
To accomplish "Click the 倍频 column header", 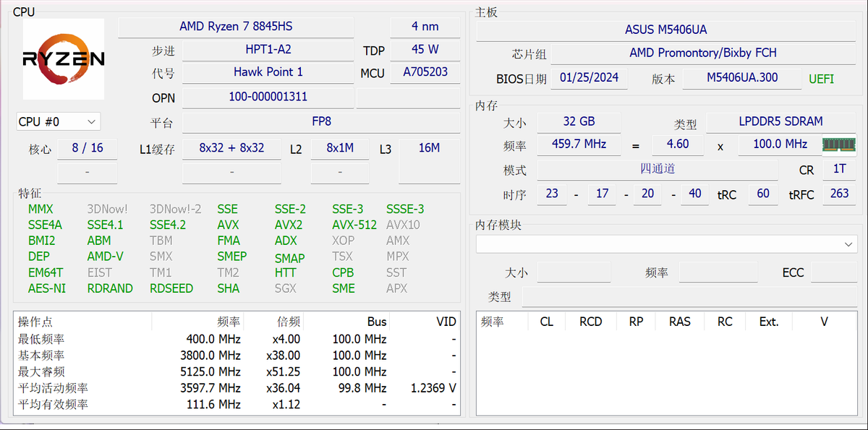I will point(289,322).
